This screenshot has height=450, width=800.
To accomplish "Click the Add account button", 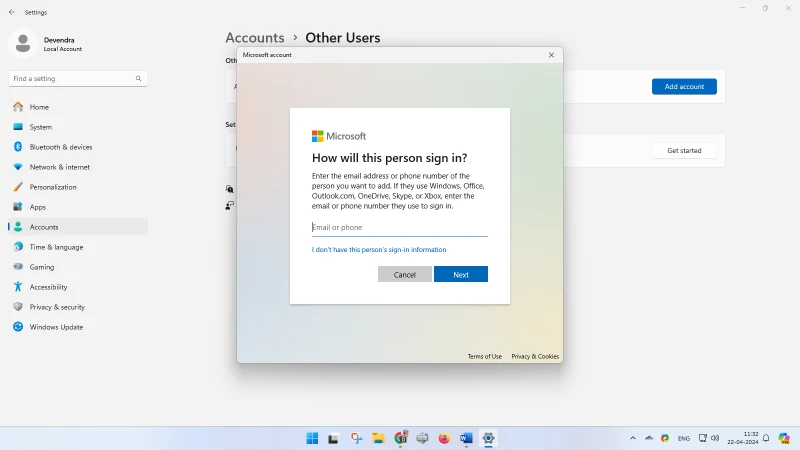I will 684,86.
